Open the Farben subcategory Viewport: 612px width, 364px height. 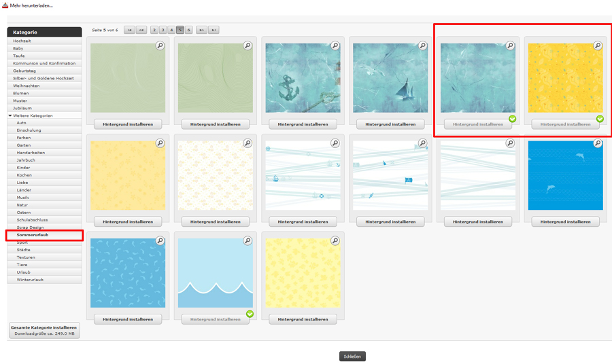click(44, 138)
